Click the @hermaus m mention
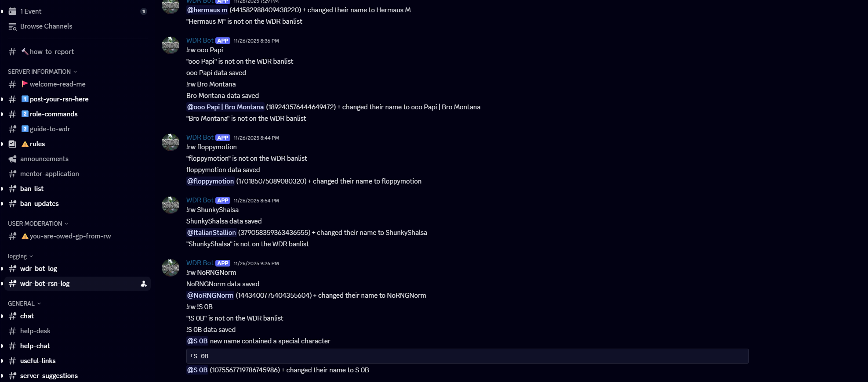868x382 pixels. tap(207, 10)
